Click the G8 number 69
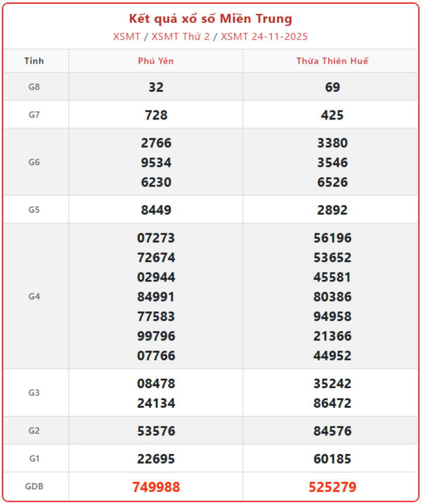Image resolution: width=422 pixels, height=504 pixels. pyautogui.click(x=332, y=87)
